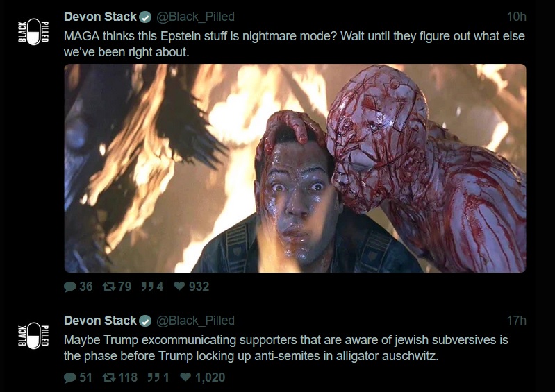Click the reply icon on the 10h post

click(70, 287)
